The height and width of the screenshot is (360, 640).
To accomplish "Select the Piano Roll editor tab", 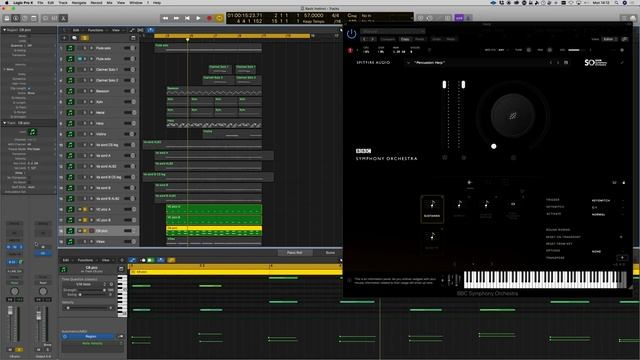I will point(294,253).
